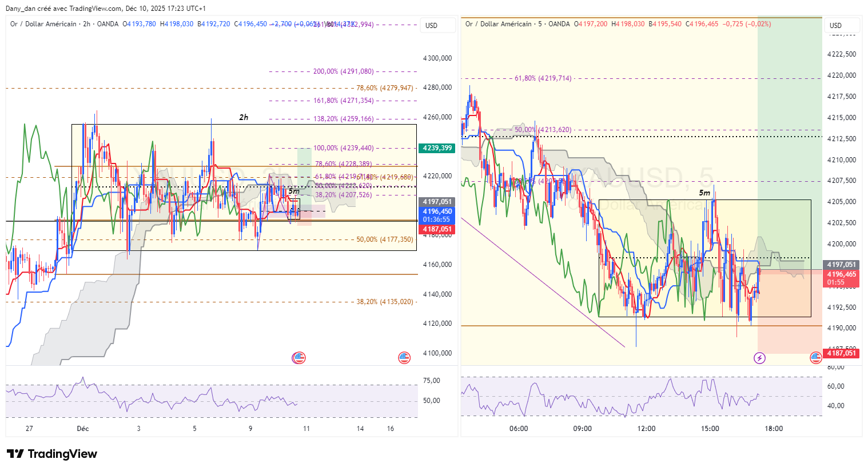Click the 12:00 label on time axis
The height and width of the screenshot is (471, 868).
click(646, 429)
